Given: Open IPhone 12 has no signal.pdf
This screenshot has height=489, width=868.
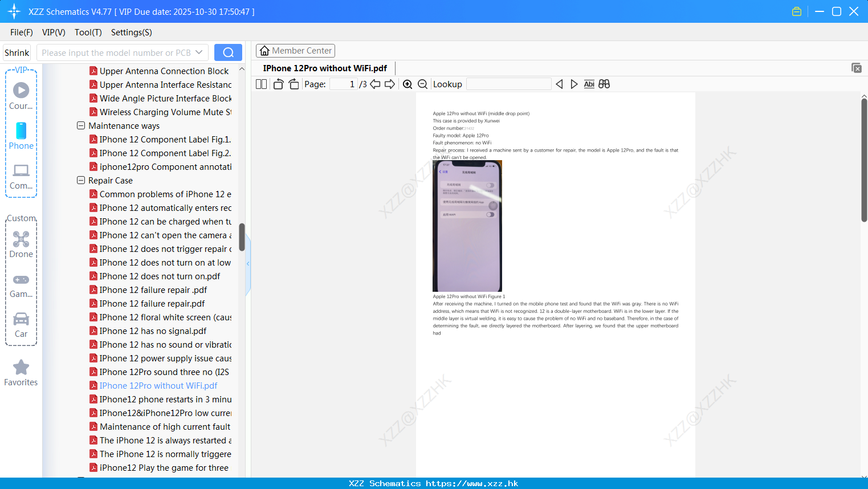Looking at the screenshot, I should [148, 331].
